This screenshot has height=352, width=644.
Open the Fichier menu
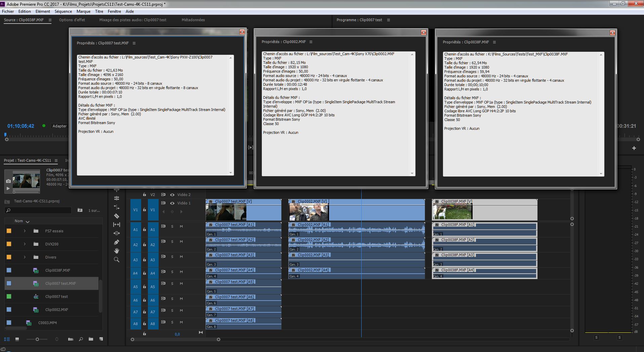point(8,11)
